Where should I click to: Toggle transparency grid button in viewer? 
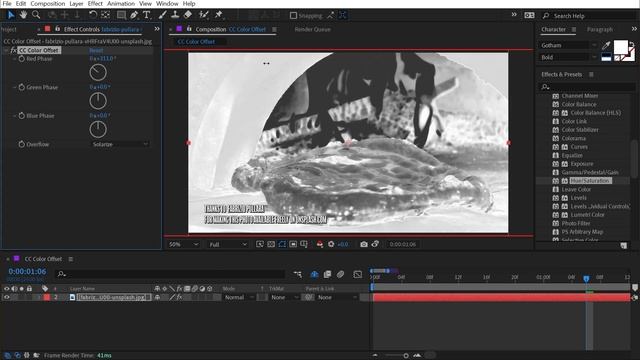point(271,244)
